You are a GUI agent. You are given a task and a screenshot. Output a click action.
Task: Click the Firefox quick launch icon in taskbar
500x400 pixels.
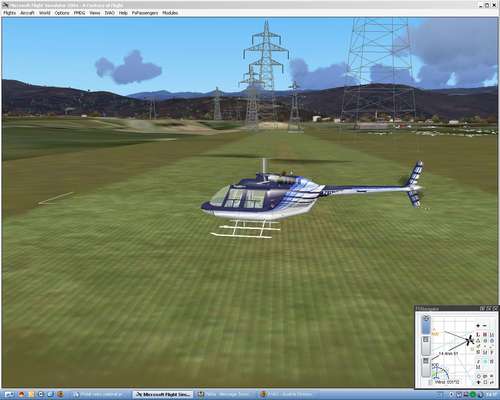[22, 395]
